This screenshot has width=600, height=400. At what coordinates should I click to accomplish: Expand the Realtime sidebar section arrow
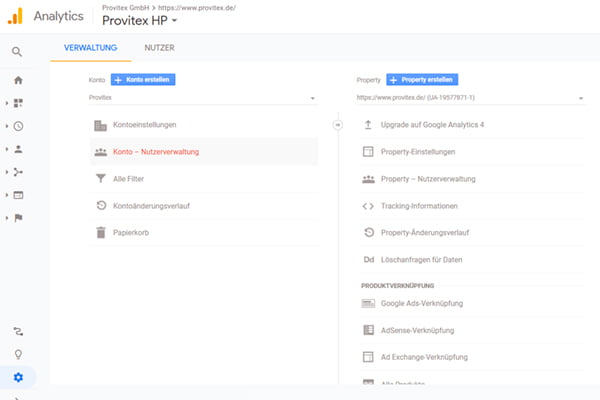(7, 126)
